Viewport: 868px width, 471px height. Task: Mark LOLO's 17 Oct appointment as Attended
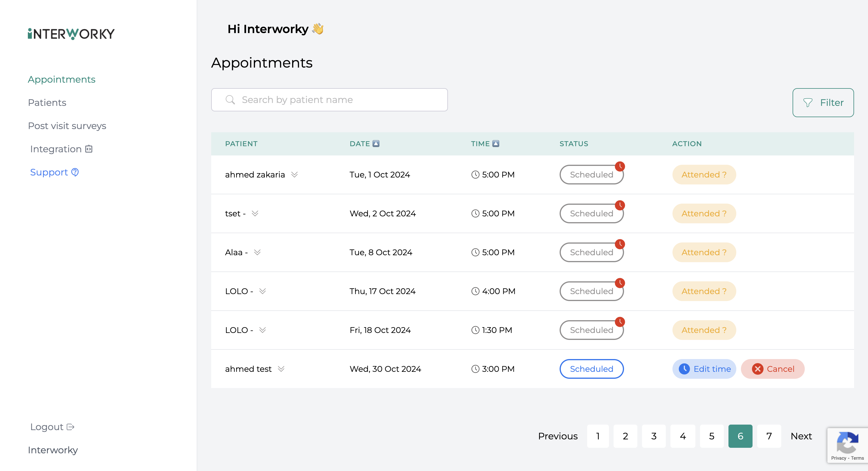704,291
